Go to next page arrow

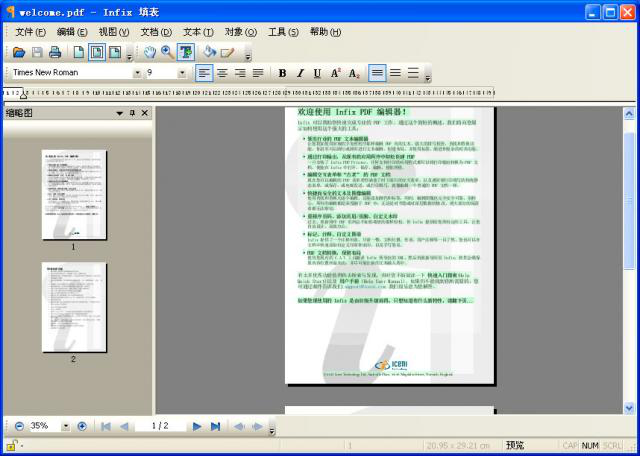tap(197, 426)
